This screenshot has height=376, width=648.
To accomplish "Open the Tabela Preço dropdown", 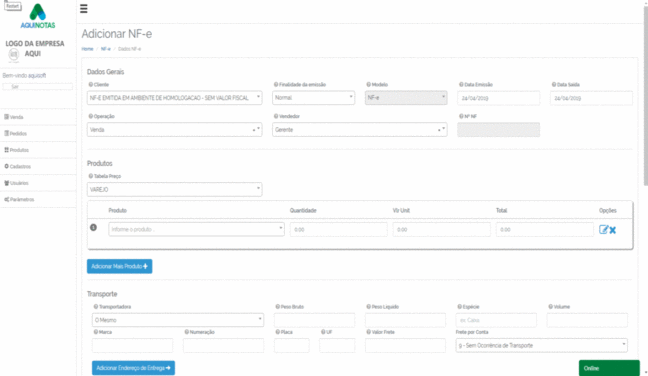I will coord(174,189).
